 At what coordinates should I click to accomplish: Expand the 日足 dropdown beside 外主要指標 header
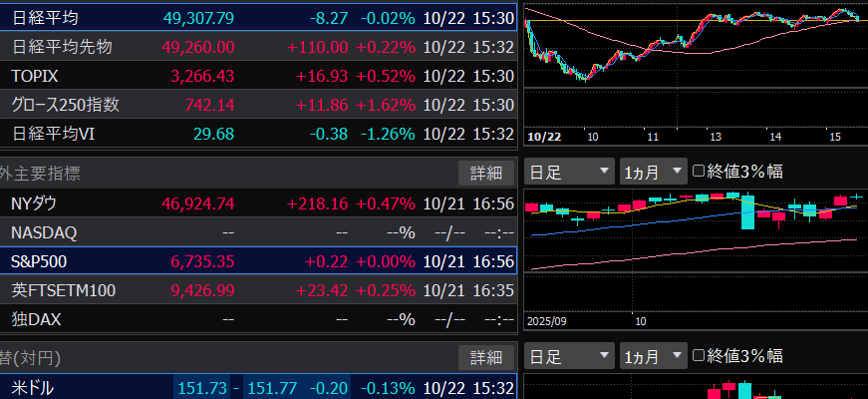point(569,172)
